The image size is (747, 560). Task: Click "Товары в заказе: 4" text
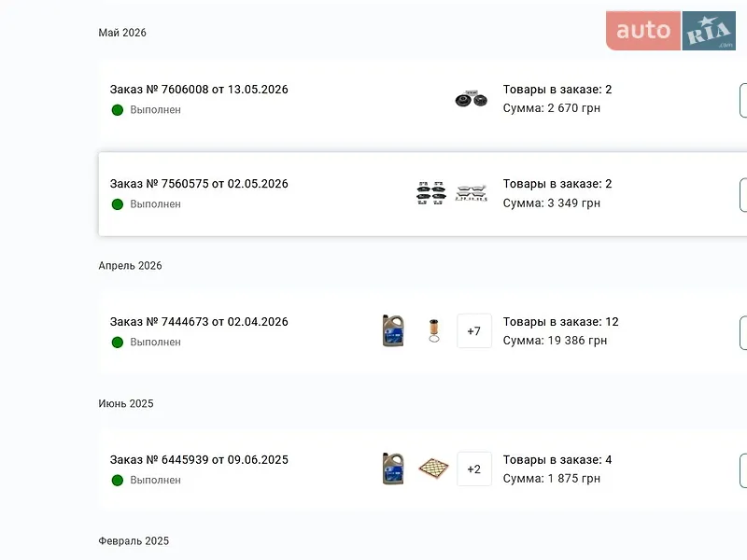557,460
